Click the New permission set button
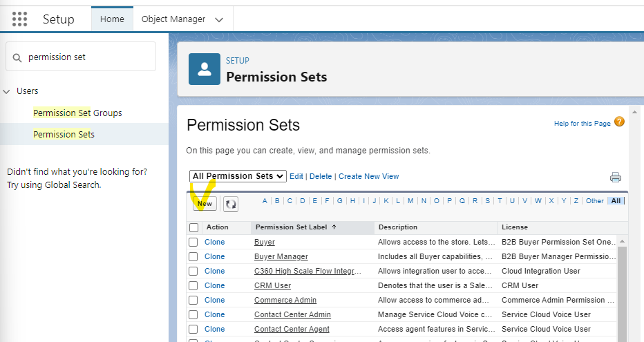644x342 pixels. pyautogui.click(x=205, y=204)
